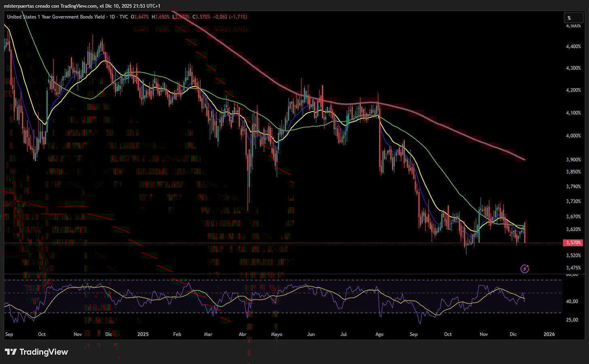Click the 25,00 indicator scale label
Viewport: 589px width, 364px height.
point(572,320)
